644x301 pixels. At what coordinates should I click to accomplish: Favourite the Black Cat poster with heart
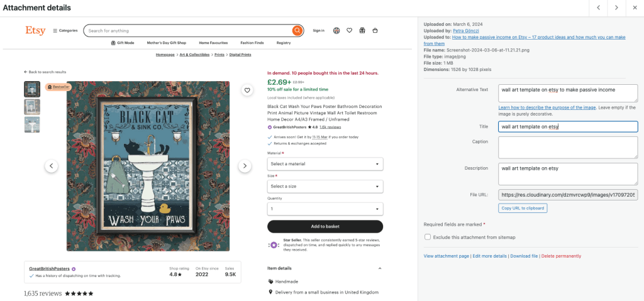(247, 90)
